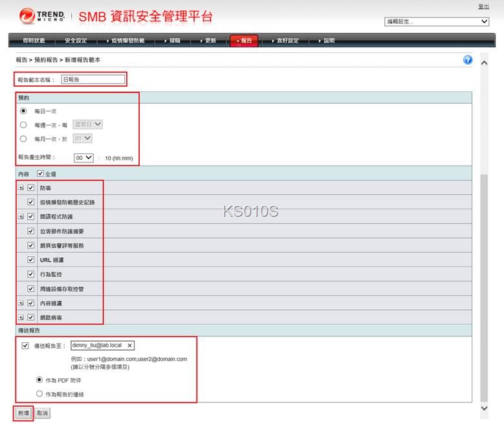The height and width of the screenshot is (425, 504).
Task: Uncheck the 行為監控 checkbox
Action: (x=31, y=274)
